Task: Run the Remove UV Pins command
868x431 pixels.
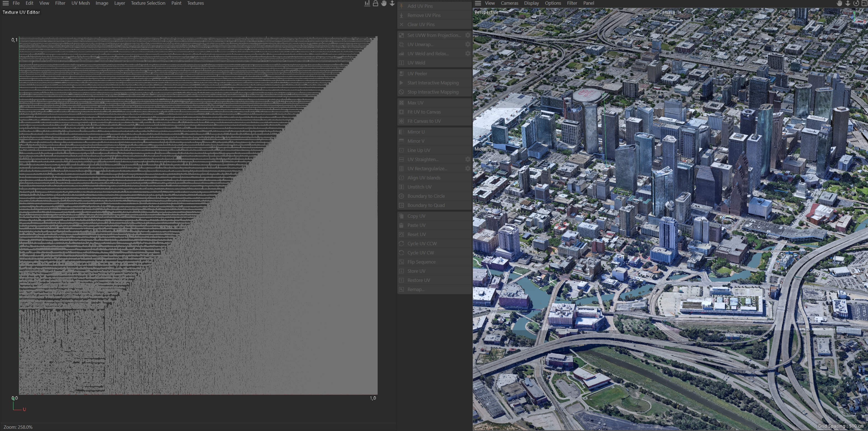Action: coord(434,15)
